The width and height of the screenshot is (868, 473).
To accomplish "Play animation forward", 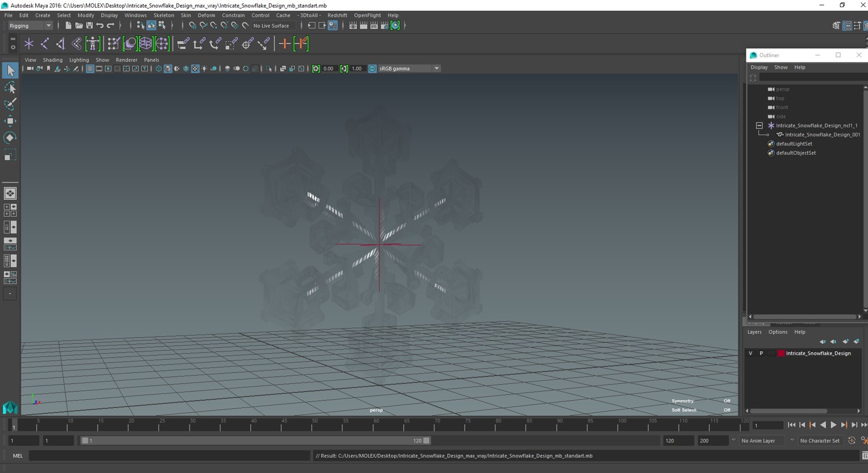I will (x=833, y=425).
